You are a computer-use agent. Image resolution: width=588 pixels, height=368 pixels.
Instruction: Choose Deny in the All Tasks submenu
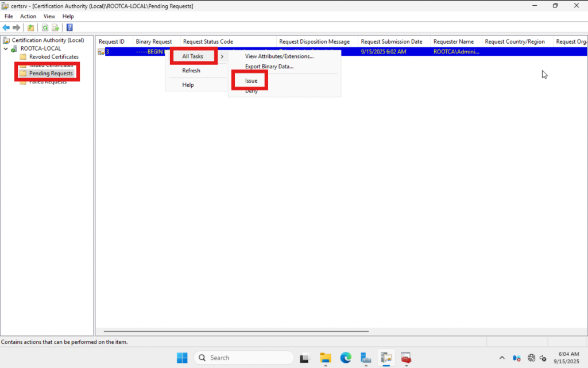[251, 91]
